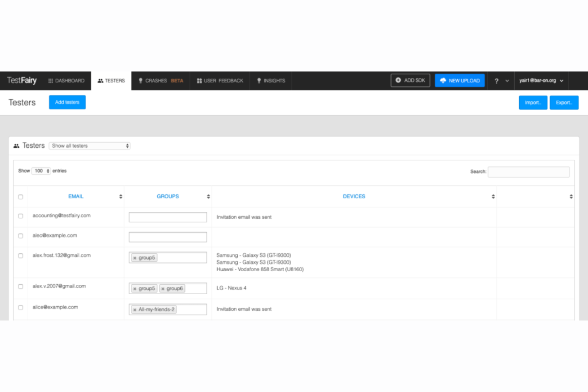The image size is (588, 392).
Task: Click the Add testers button
Action: pos(67,102)
